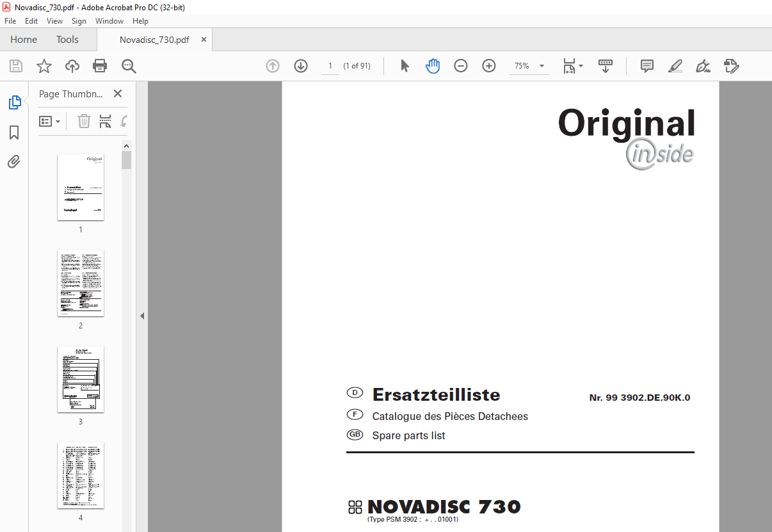
Task: Open fit page options icon
Action: 569,66
